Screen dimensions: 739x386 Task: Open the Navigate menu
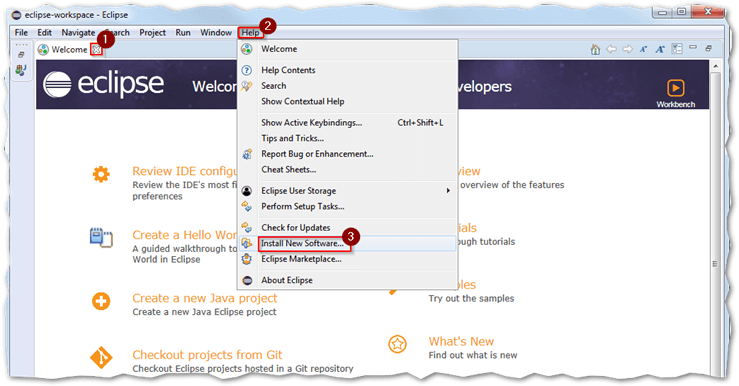pyautogui.click(x=78, y=33)
